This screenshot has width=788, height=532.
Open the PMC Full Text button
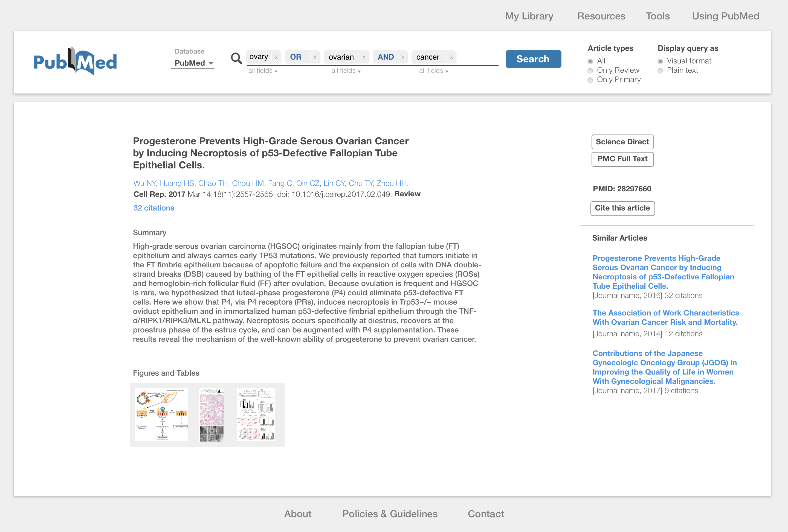(x=622, y=159)
